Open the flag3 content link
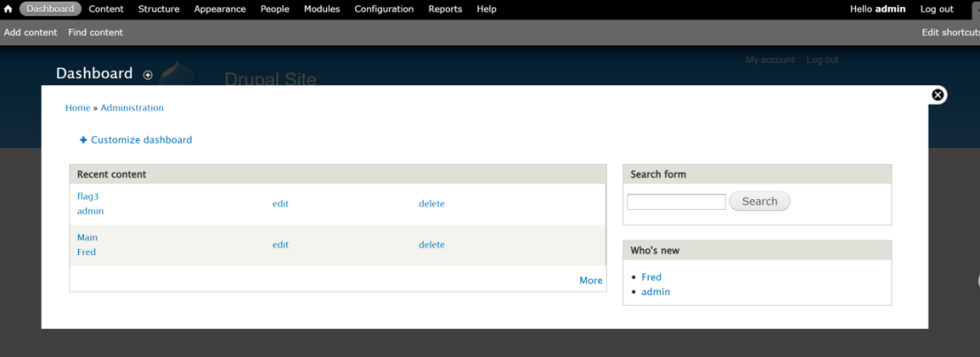The image size is (980, 357). click(x=88, y=197)
